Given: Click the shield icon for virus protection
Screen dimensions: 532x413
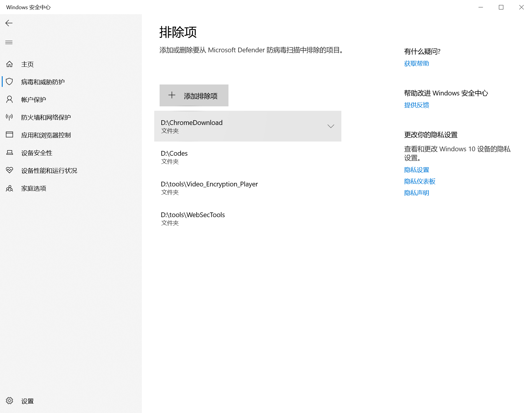Looking at the screenshot, I should click(x=9, y=82).
